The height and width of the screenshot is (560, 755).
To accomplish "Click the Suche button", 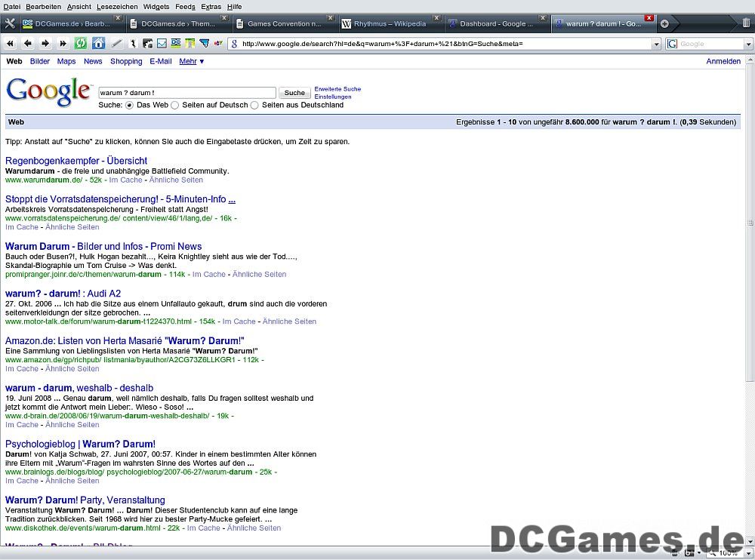I will coord(294,93).
